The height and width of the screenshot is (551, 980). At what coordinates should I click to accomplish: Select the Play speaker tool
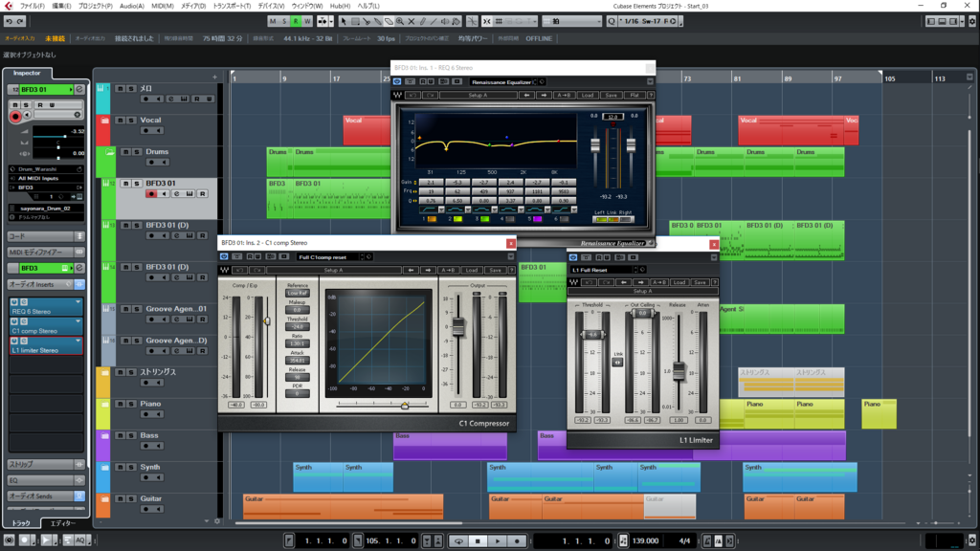(x=445, y=21)
